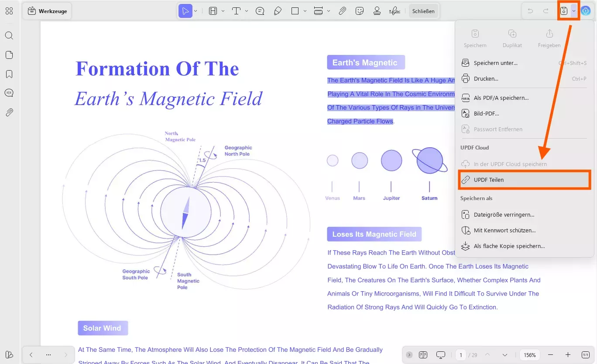The width and height of the screenshot is (597, 364).
Task: Click the Solar Wind heading
Action: point(103,328)
